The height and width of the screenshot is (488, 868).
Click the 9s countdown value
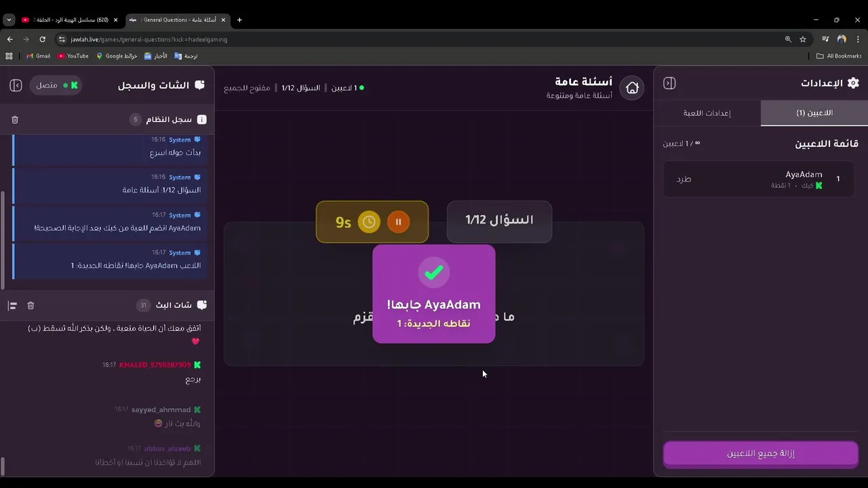[343, 222]
